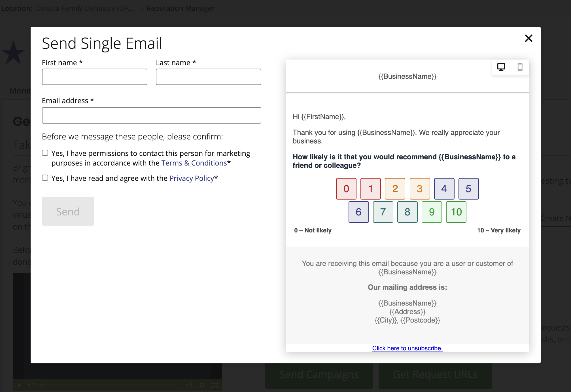This screenshot has height=392, width=571.
Task: Click the '10 – Very likely' label
Action: click(x=499, y=230)
